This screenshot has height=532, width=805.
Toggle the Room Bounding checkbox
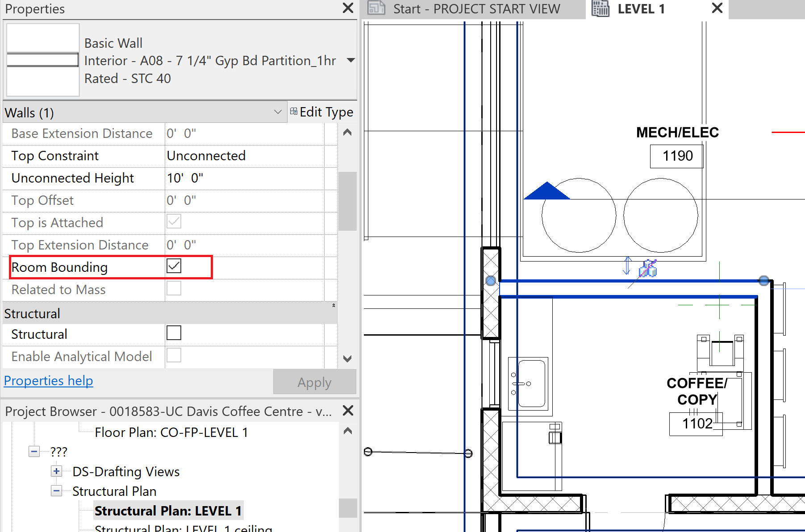tap(174, 266)
